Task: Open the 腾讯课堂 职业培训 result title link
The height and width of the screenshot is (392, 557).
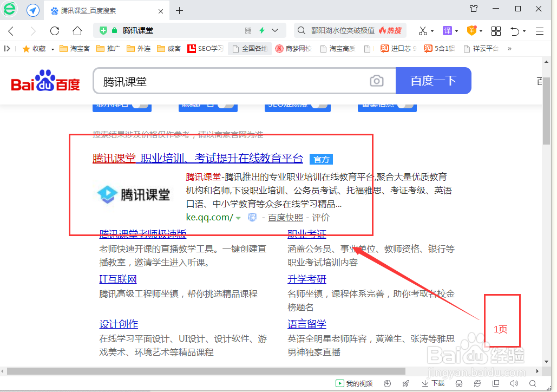Action: tap(198, 158)
